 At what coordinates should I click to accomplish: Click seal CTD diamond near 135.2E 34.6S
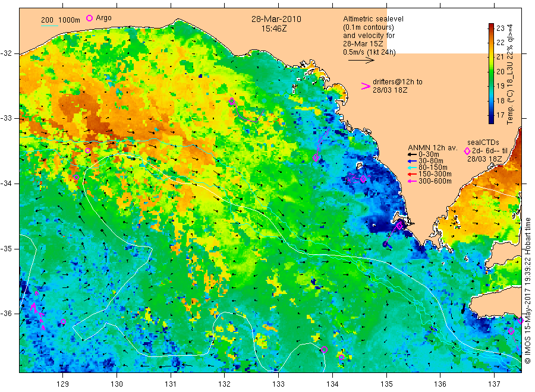(399, 226)
